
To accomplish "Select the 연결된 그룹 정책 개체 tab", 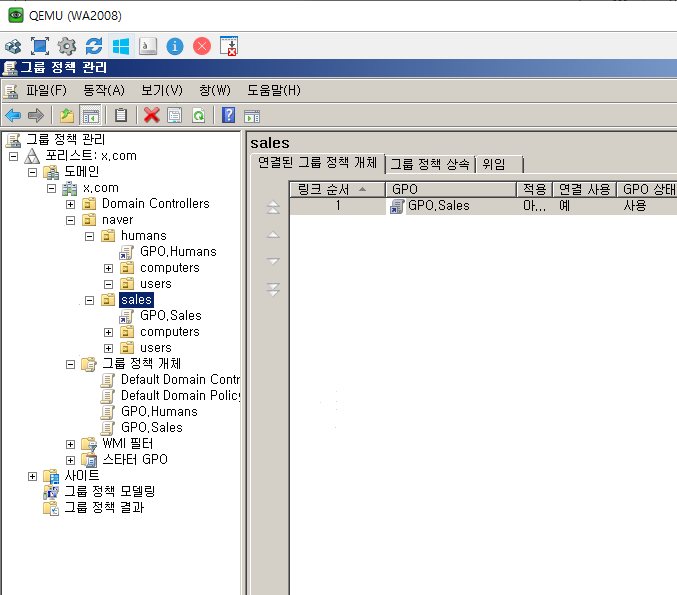I will [x=317, y=163].
